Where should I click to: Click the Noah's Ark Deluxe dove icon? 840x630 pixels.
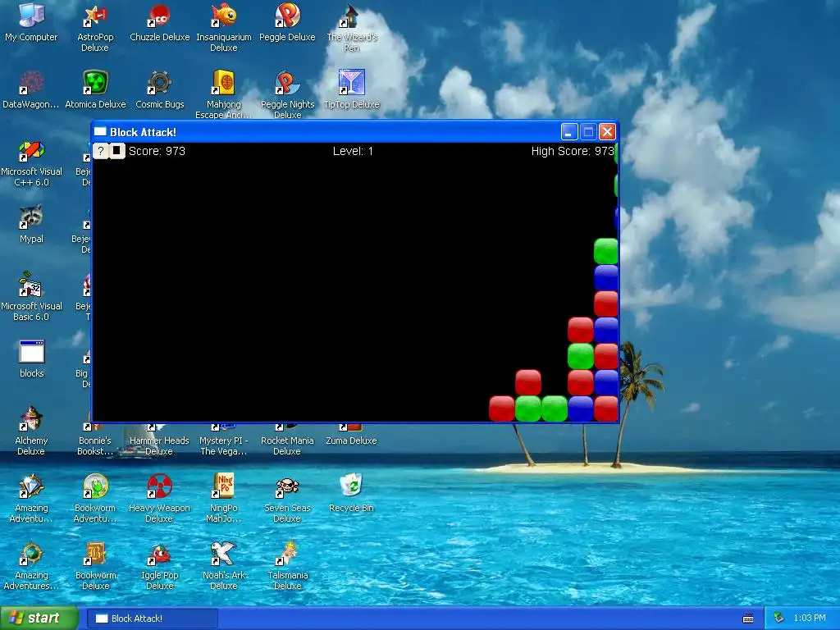[224, 554]
